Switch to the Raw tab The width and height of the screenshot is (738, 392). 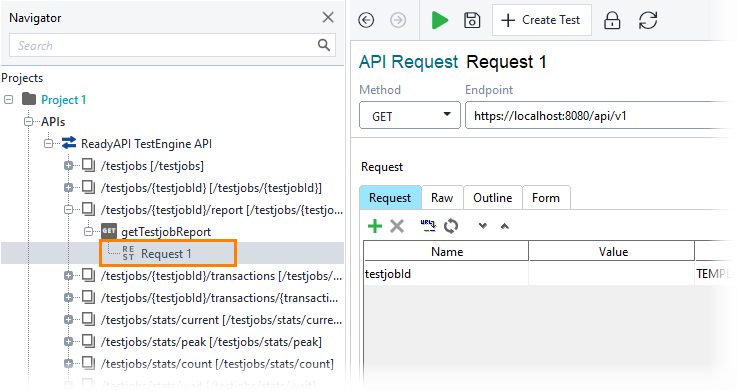click(442, 198)
